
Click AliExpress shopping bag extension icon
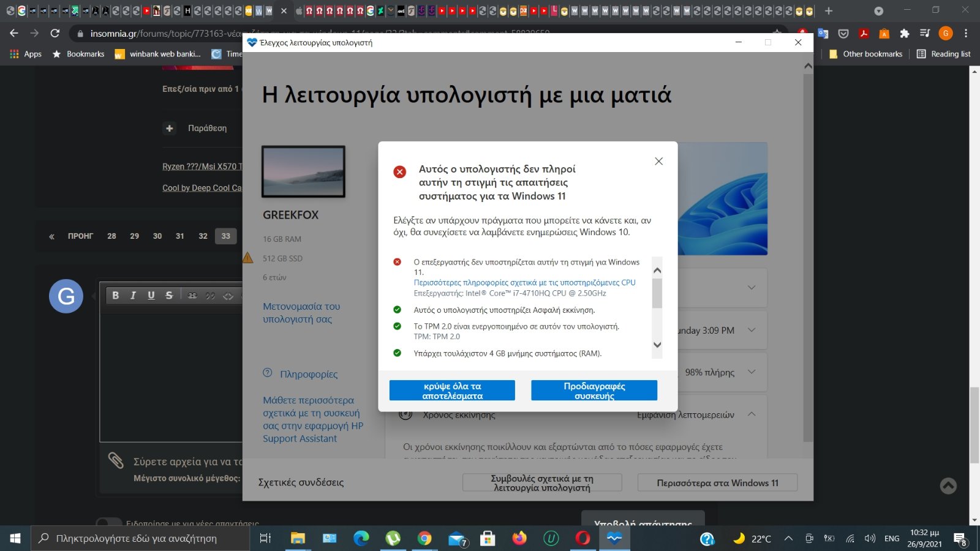(884, 33)
